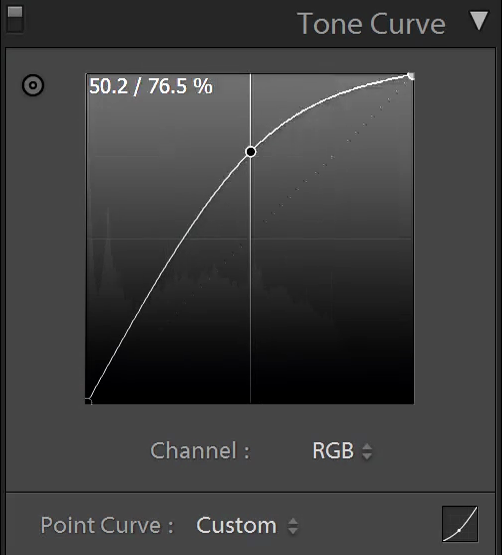
Task: Select the midpoint control point on curve
Action: (x=251, y=152)
